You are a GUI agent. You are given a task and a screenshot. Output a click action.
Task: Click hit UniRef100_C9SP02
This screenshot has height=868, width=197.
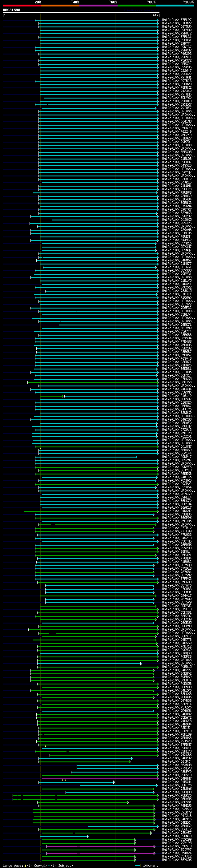[176, 483]
